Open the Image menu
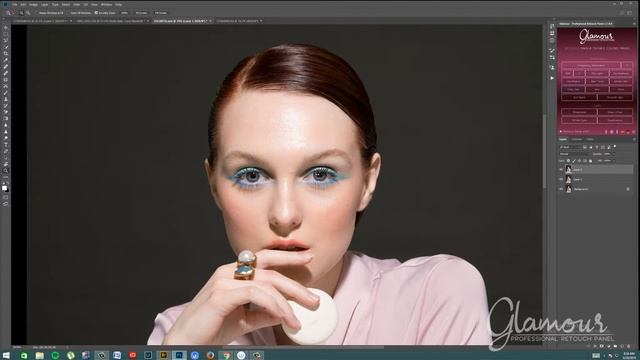 [x=33, y=4]
